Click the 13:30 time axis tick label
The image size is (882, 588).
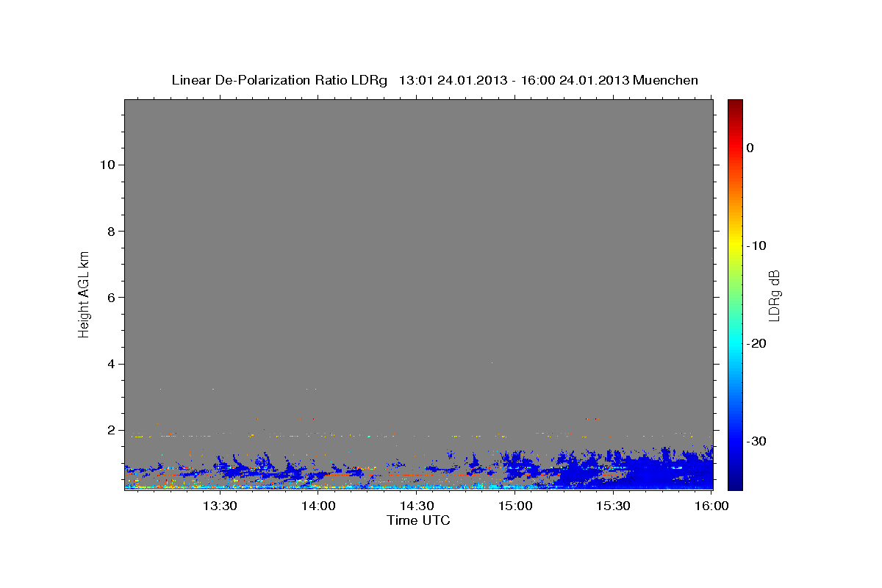219,506
